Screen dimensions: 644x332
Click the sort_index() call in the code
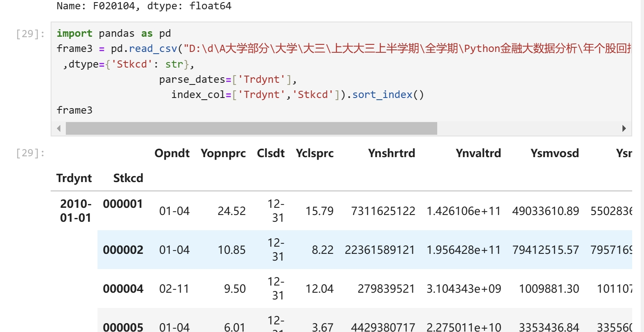[x=388, y=95]
